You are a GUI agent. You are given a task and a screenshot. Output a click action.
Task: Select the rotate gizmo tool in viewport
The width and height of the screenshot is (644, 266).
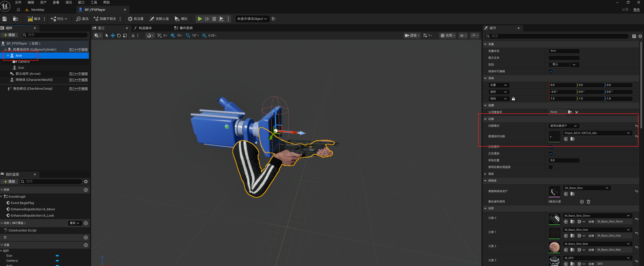point(119,36)
